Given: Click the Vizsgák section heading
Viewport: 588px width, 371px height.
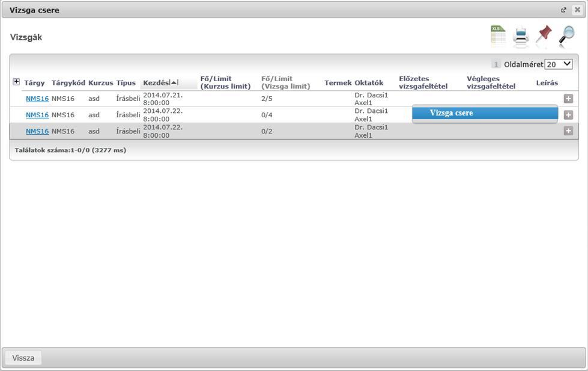Looking at the screenshot, I should (26, 37).
